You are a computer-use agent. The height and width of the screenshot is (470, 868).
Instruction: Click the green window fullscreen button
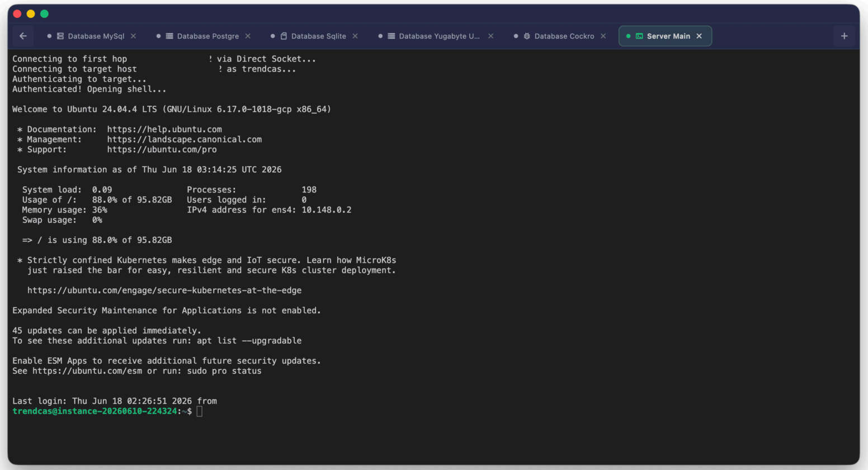coord(44,13)
